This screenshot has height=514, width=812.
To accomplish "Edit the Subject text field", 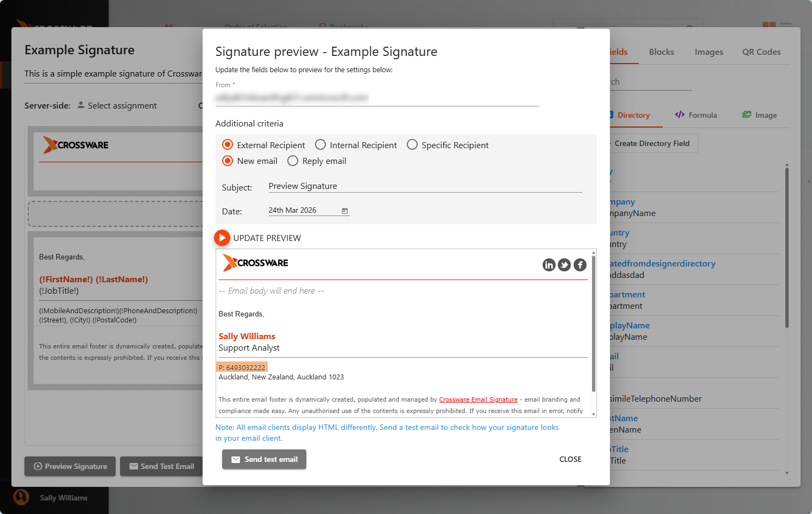I will (425, 186).
